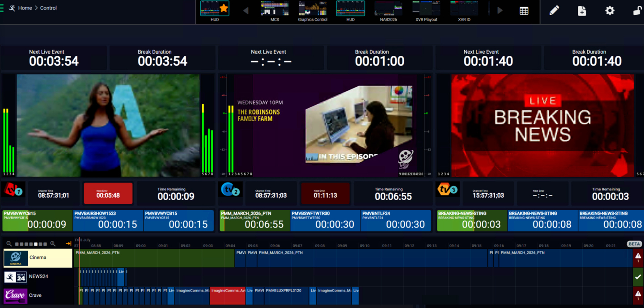The image size is (644, 308).
Task: Select the red ImagineComms_Av timeline clip
Action: [x=228, y=295]
